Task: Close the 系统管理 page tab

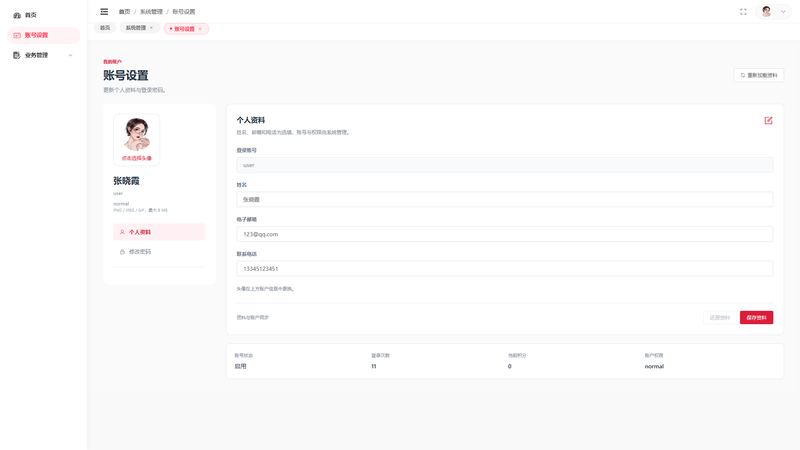Action: point(152,28)
